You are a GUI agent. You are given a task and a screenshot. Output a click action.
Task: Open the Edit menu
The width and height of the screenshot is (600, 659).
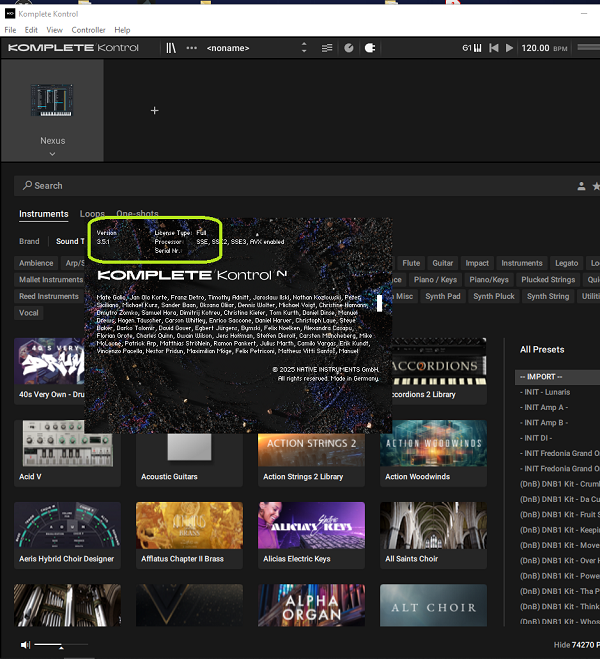tap(31, 30)
